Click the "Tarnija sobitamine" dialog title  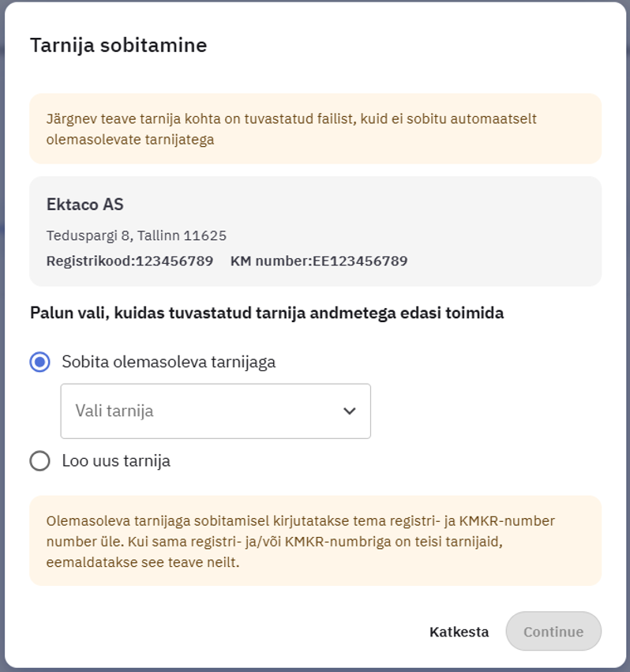coord(118,45)
